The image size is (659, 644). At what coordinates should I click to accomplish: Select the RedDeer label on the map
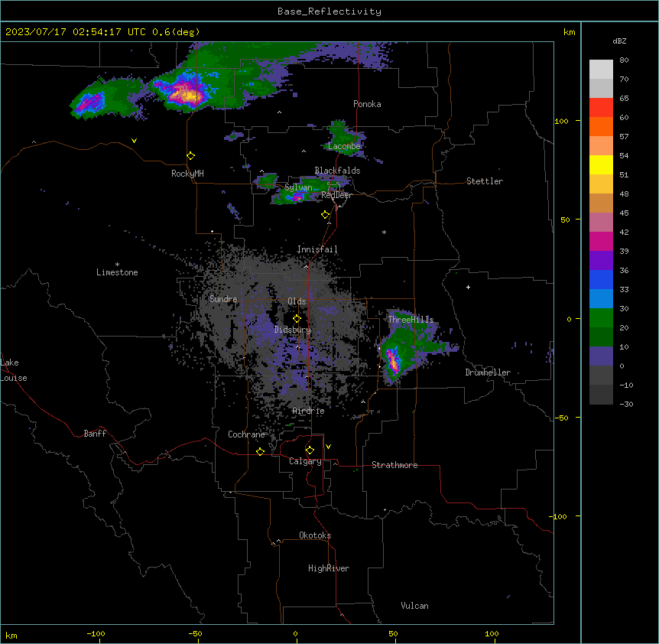[x=336, y=195]
